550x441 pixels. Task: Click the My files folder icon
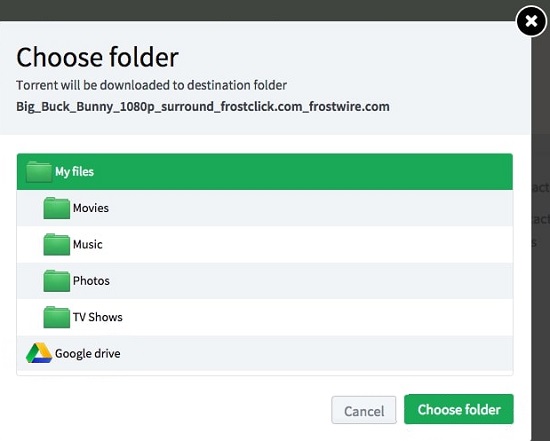click(x=39, y=172)
